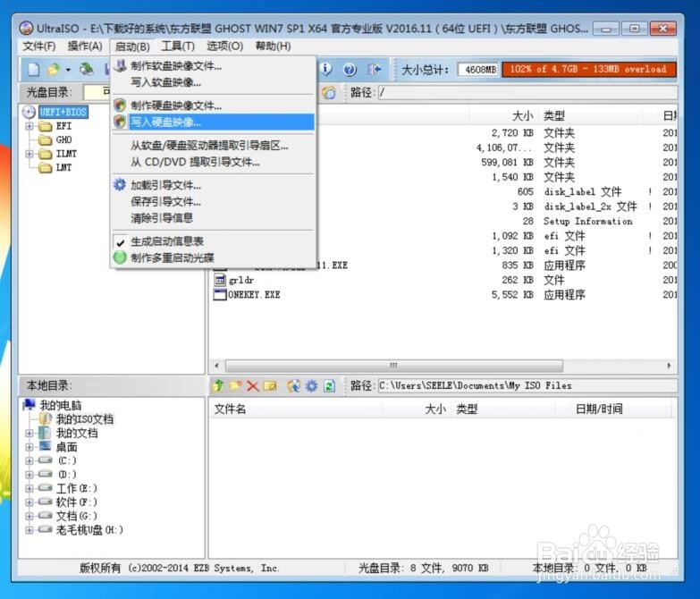The width and height of the screenshot is (700, 599).
Task: Click the scrollbar right arrow
Action: tap(669, 366)
